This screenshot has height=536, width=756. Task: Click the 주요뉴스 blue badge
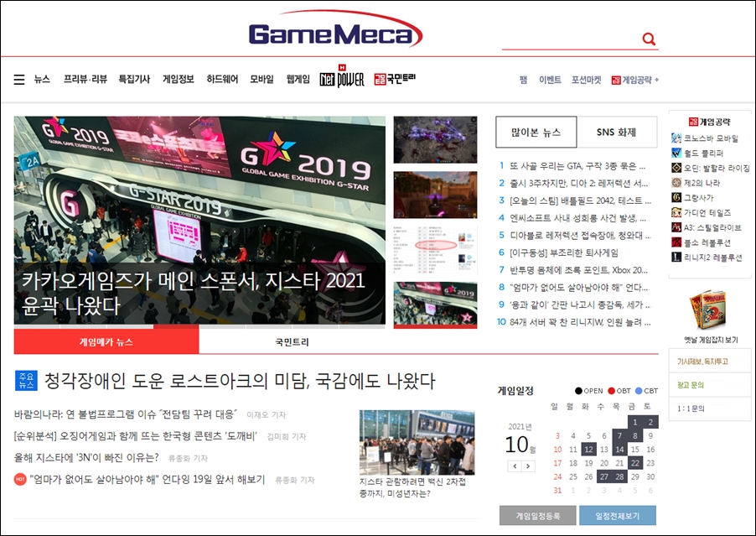coord(26,381)
